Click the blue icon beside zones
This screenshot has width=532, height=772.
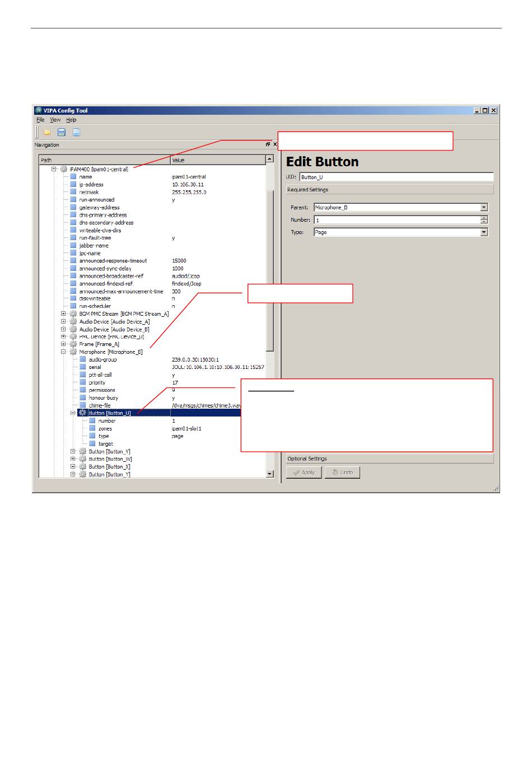pos(92,428)
